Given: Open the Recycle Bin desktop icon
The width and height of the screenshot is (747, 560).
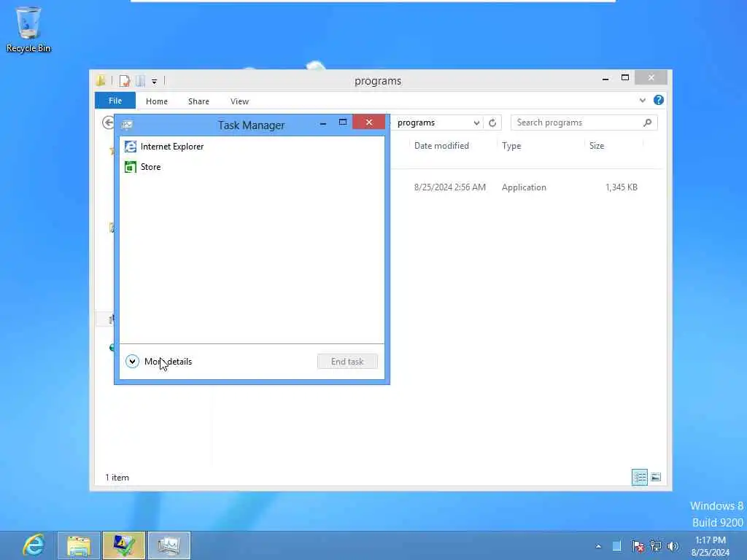Looking at the screenshot, I should coord(28,29).
